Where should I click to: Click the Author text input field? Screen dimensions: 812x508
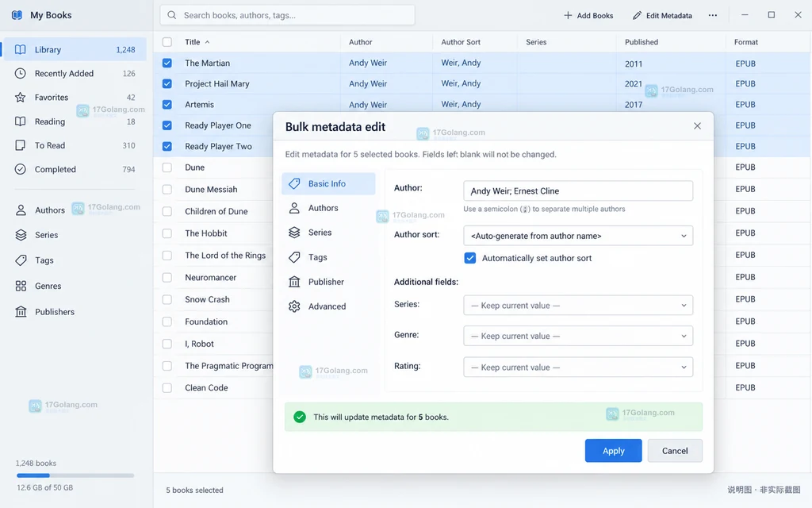(x=578, y=190)
